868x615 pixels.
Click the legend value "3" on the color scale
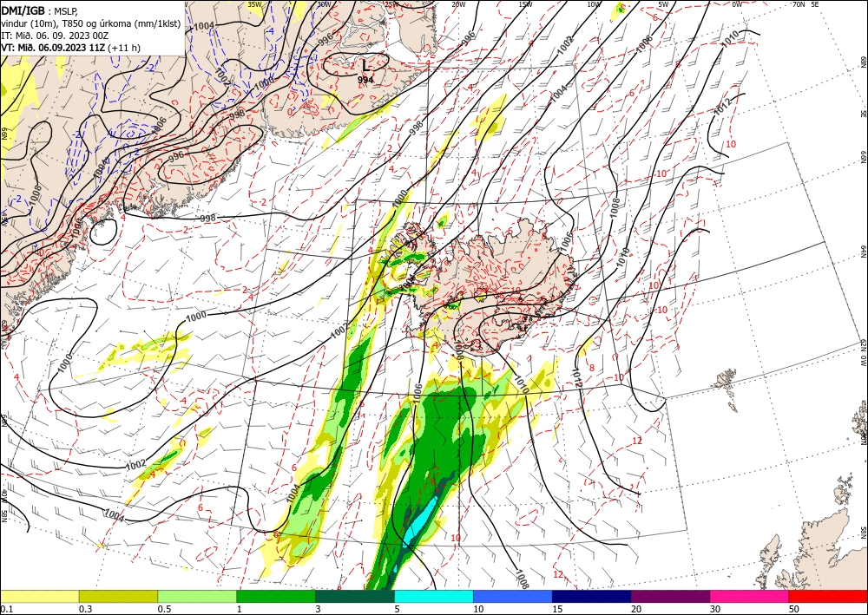click(318, 609)
